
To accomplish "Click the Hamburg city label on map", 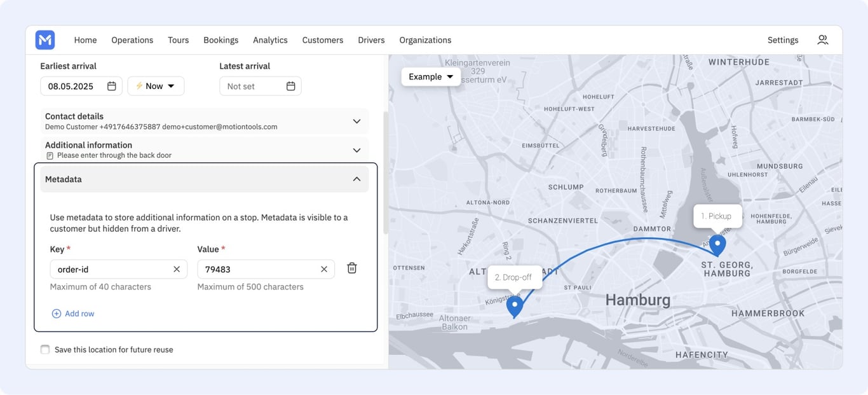I will coord(637,300).
